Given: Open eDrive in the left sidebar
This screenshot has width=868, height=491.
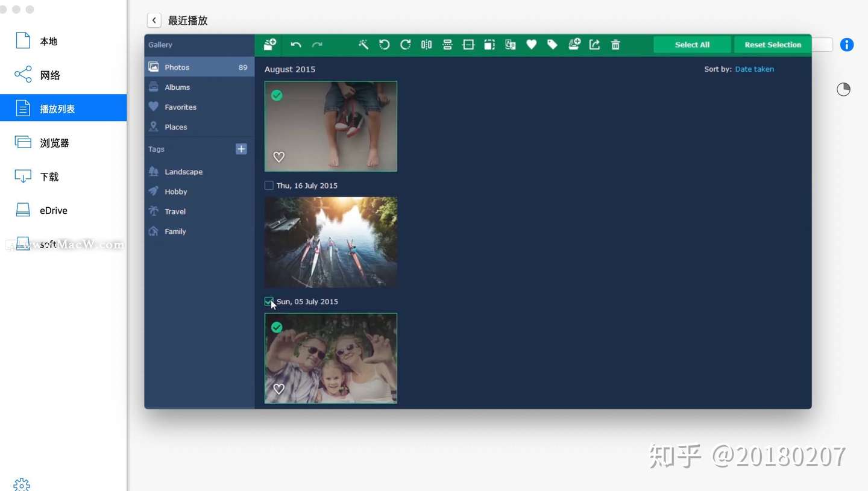Looking at the screenshot, I should coord(63,210).
